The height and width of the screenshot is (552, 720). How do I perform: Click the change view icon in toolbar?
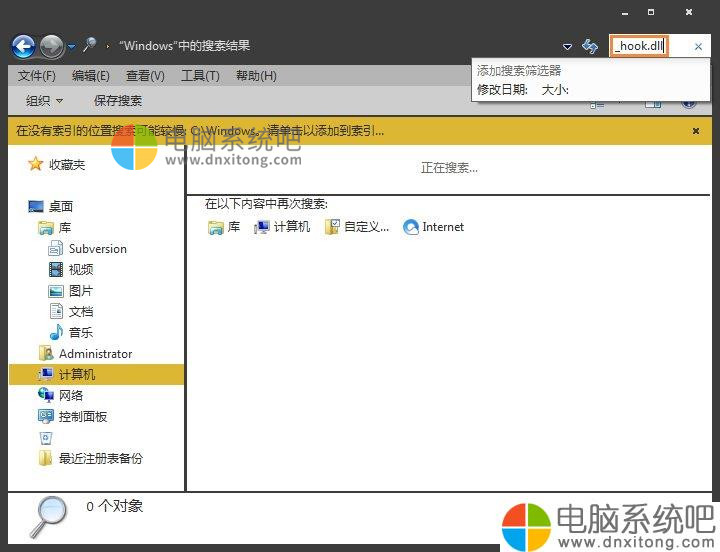597,105
